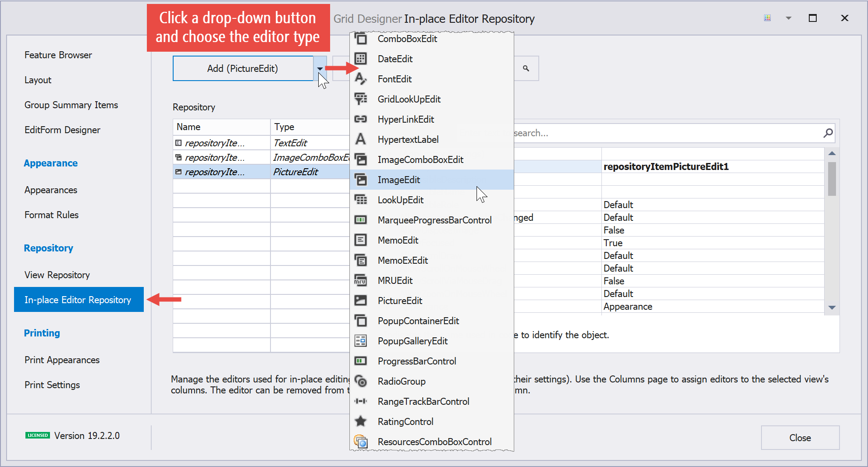This screenshot has height=467, width=868.
Task: Click the MRUEdit icon
Action: [x=360, y=280]
